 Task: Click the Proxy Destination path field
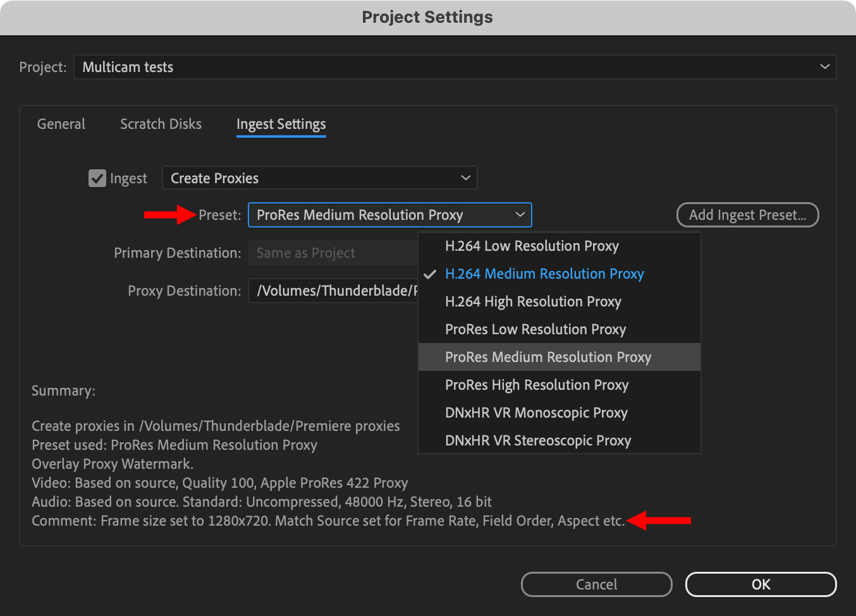point(333,291)
